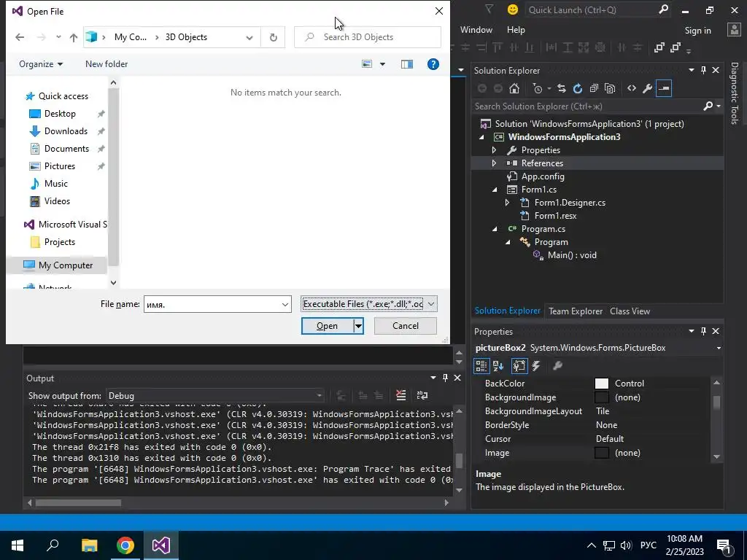This screenshot has height=560, width=747.
Task: Expand the Properties node in Solution Explorer
Action: pos(494,150)
